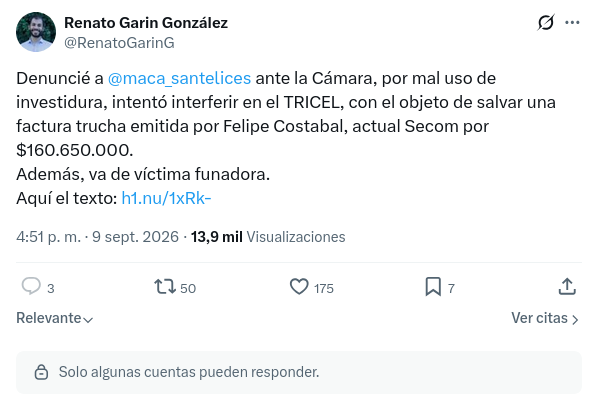Expand the Relevante sort dropdown
Screen dimensions: 598x406
[x=55, y=318]
